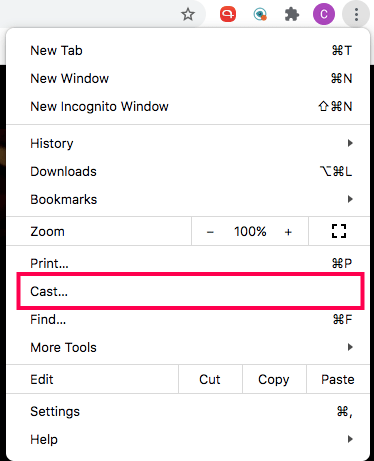
Task: Open the purple profile avatar C
Action: [324, 14]
